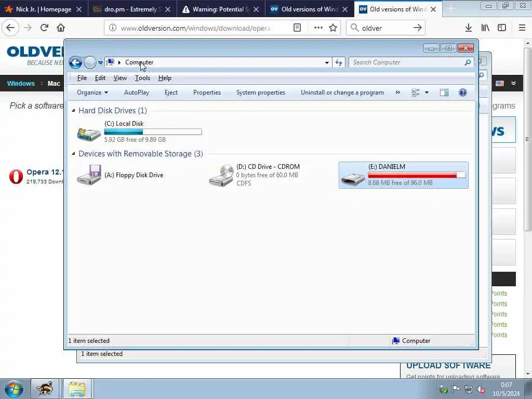
Task: Open the Firefox library icon
Action: coord(485,28)
